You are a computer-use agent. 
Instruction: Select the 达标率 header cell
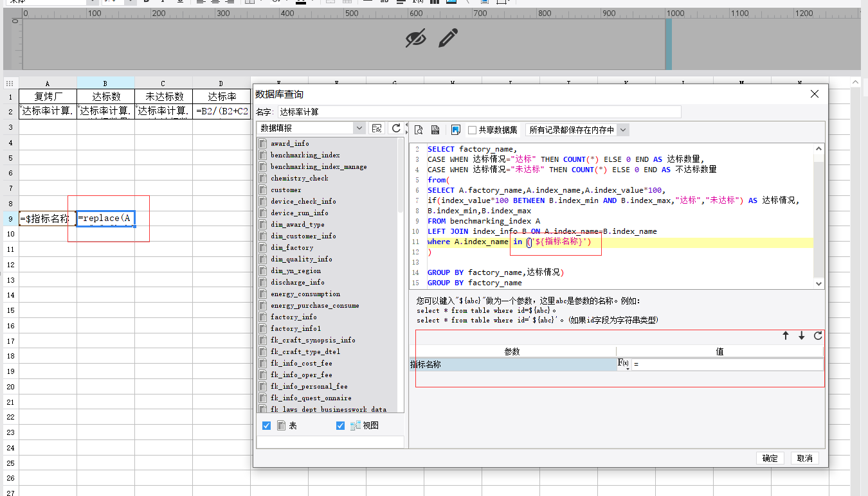(221, 96)
